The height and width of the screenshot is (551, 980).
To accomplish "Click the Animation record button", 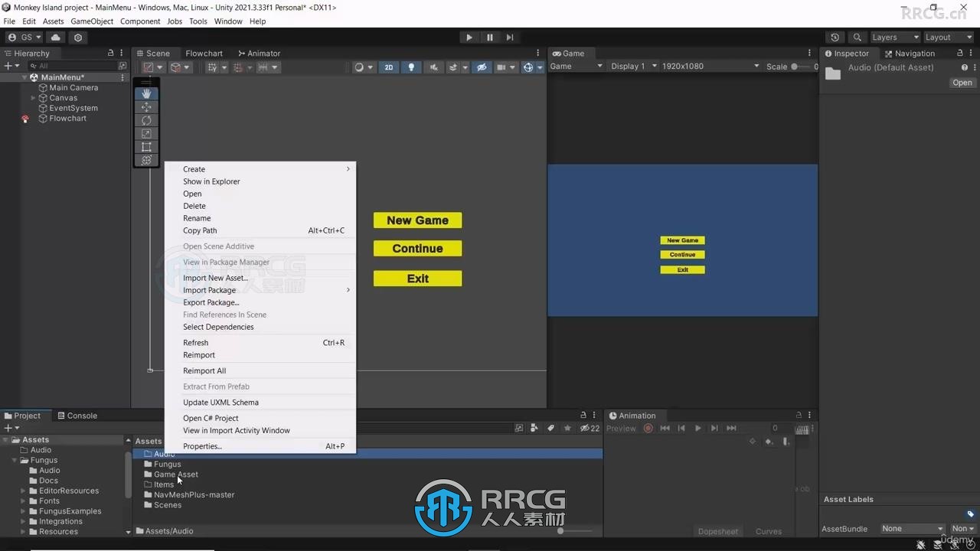I will (648, 429).
